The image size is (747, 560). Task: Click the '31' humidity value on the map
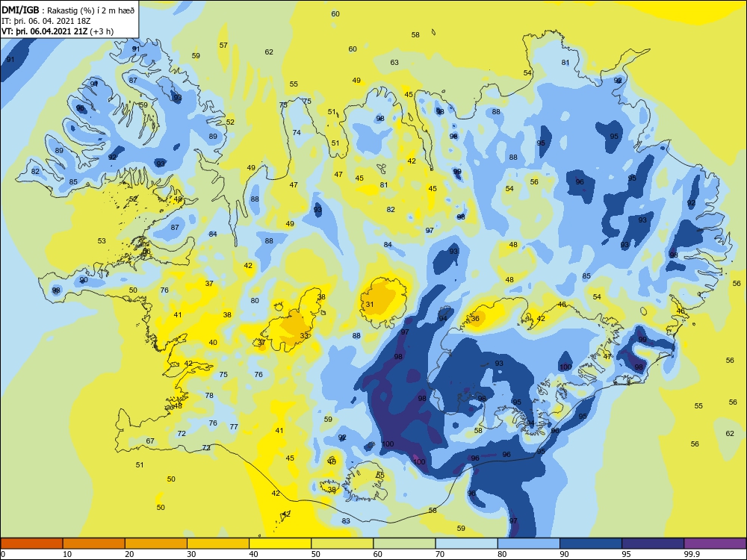click(x=370, y=305)
